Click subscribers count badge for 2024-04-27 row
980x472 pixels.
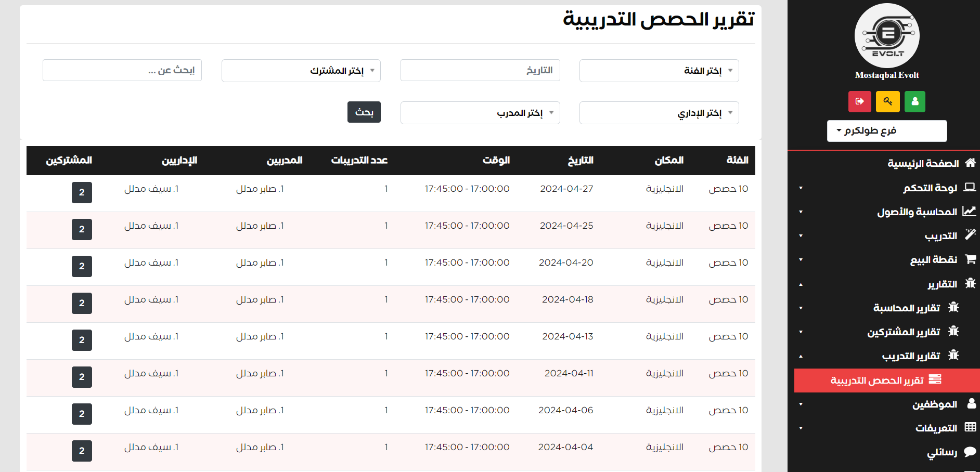[x=82, y=192]
